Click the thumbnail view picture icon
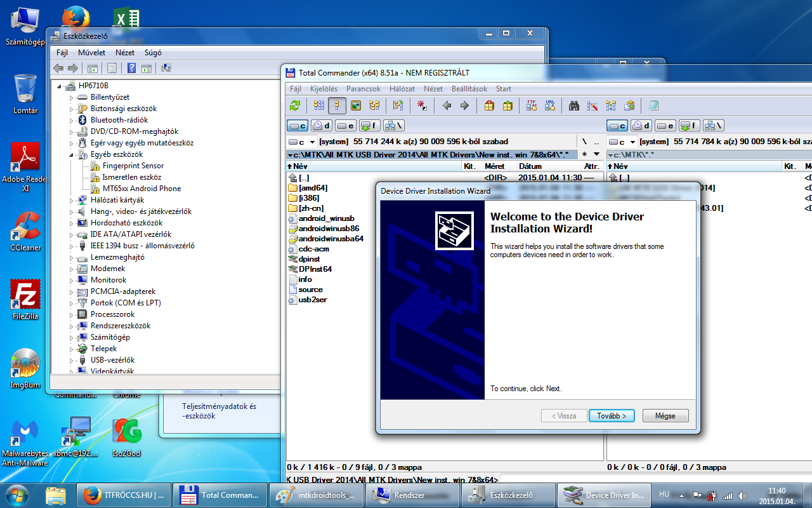The image size is (812, 508). click(x=356, y=106)
